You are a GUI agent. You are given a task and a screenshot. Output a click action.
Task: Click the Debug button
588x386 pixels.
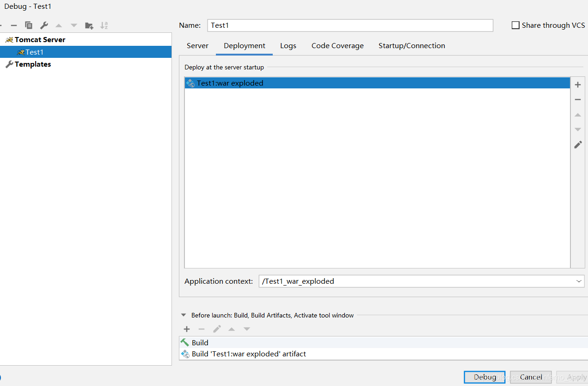coord(484,377)
